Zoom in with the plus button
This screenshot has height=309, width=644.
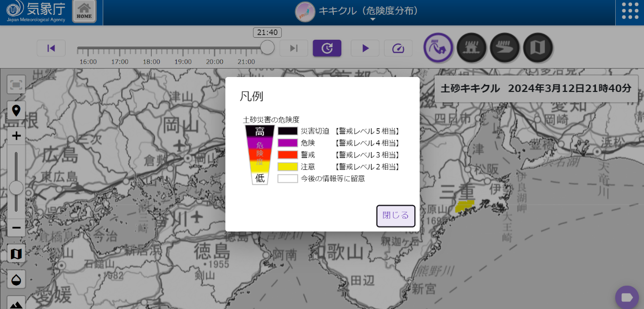tap(16, 136)
